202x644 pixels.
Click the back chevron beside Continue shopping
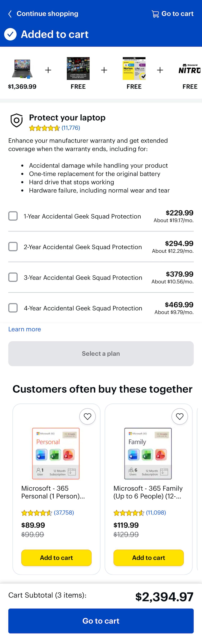[10, 14]
